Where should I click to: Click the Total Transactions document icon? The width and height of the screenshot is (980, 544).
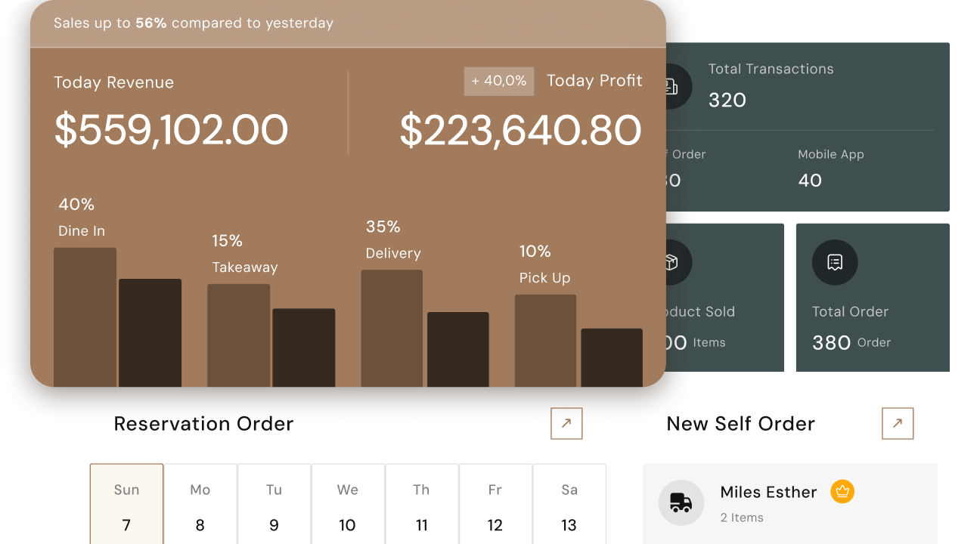pyautogui.click(x=671, y=86)
